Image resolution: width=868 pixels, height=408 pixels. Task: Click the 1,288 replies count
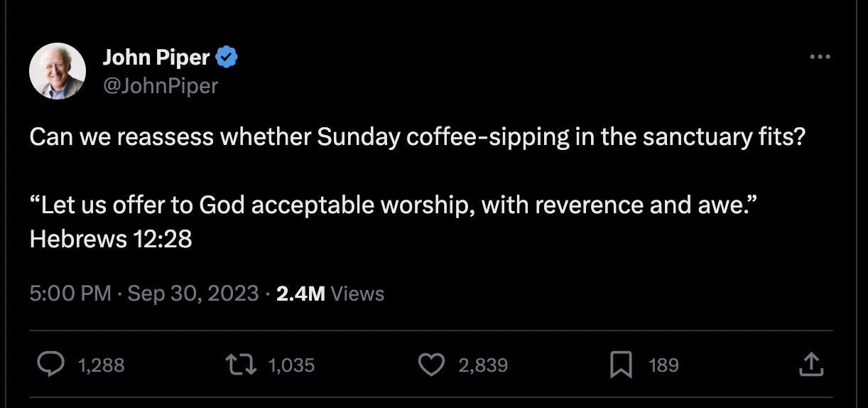pos(101,365)
